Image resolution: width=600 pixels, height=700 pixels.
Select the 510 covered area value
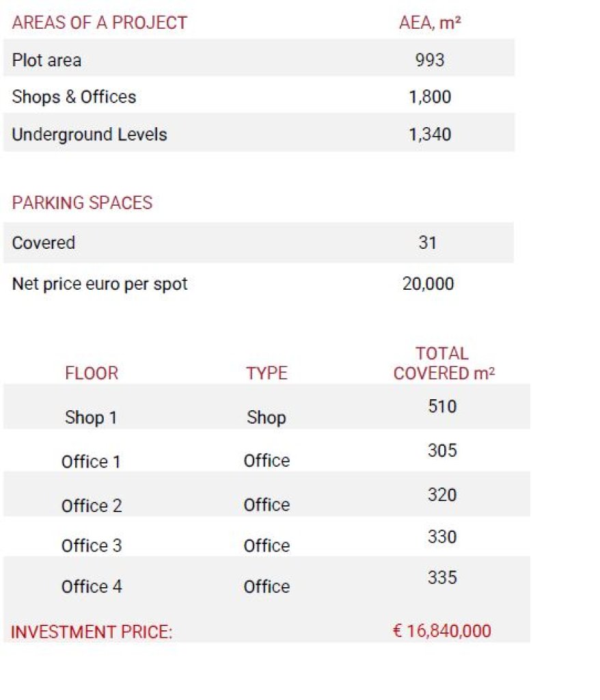click(442, 407)
